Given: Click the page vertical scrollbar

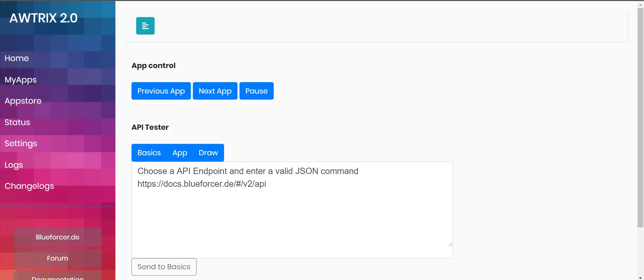Looking at the screenshot, I should pyautogui.click(x=640, y=117).
